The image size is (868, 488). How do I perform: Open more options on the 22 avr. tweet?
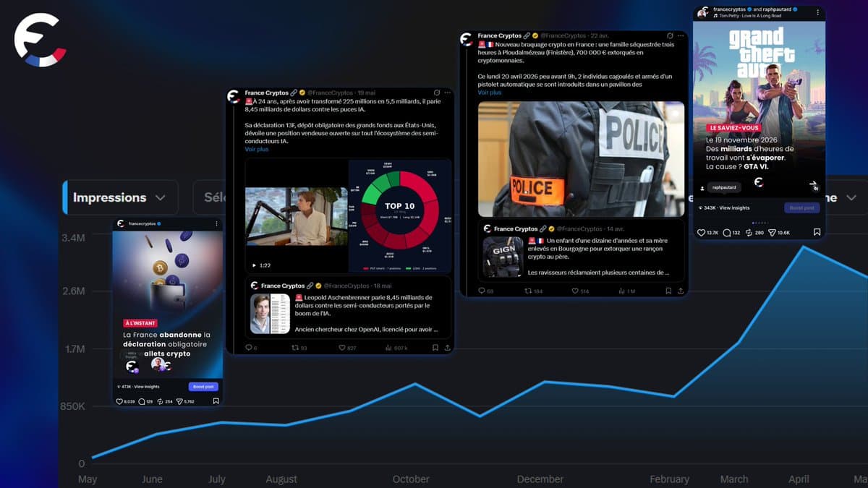pos(681,35)
